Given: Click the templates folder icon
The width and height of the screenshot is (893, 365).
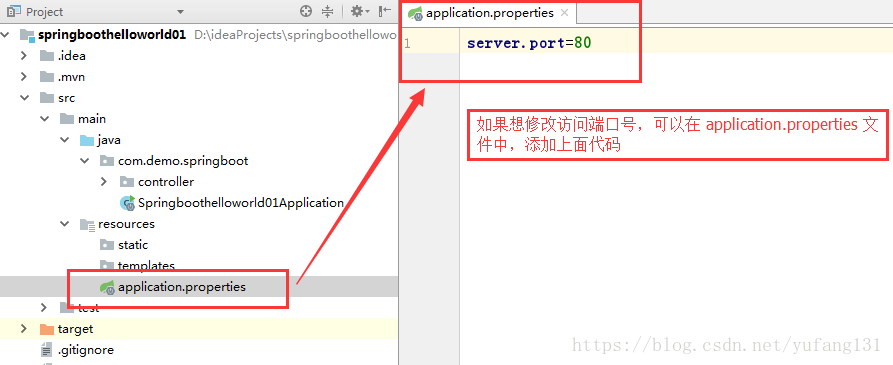Looking at the screenshot, I should click(107, 265).
